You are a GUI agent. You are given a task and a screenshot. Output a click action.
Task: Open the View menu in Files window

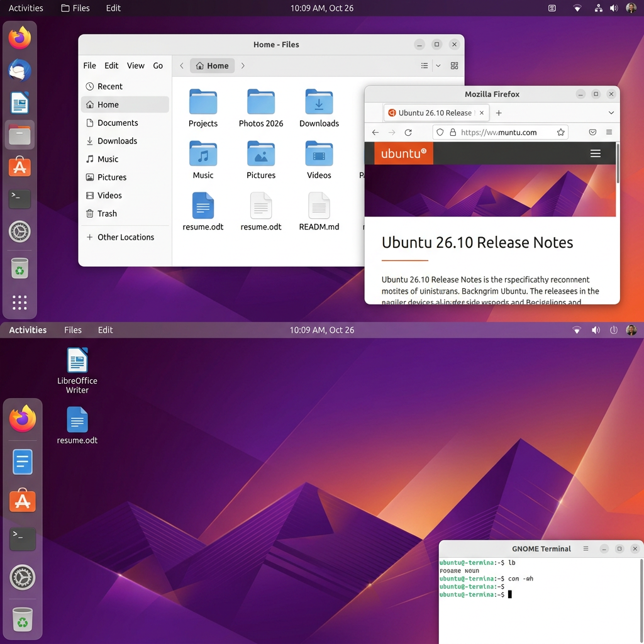[x=136, y=65]
